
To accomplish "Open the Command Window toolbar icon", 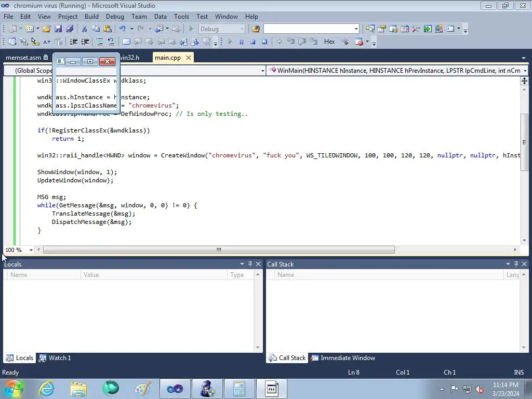I will click(x=450, y=29).
